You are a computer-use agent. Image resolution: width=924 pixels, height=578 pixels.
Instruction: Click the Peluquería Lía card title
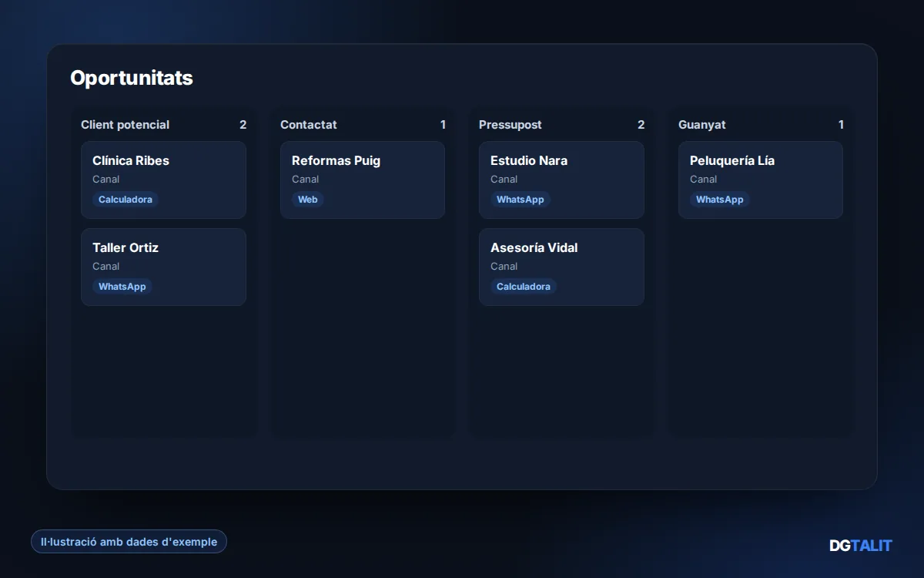point(732,161)
